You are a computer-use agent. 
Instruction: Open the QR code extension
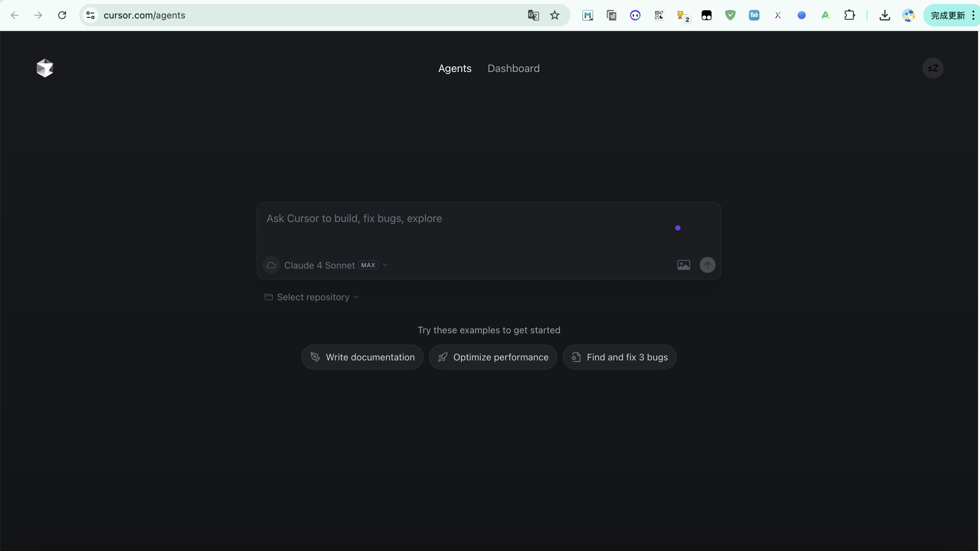[659, 15]
